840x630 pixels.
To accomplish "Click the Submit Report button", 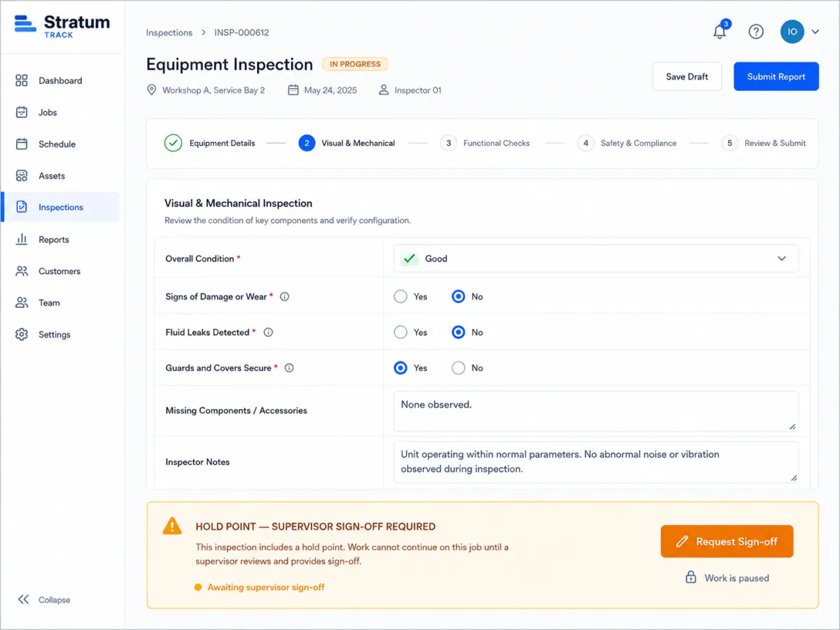I will 776,76.
